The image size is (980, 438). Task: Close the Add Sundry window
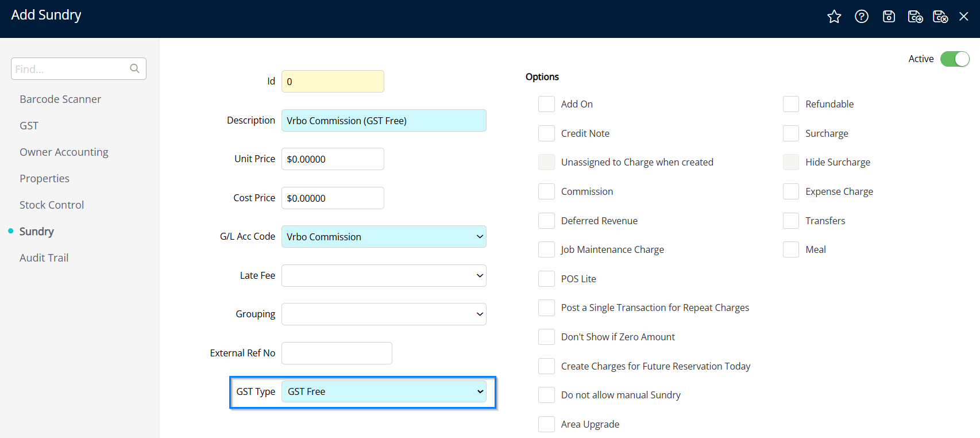pyautogui.click(x=964, y=17)
